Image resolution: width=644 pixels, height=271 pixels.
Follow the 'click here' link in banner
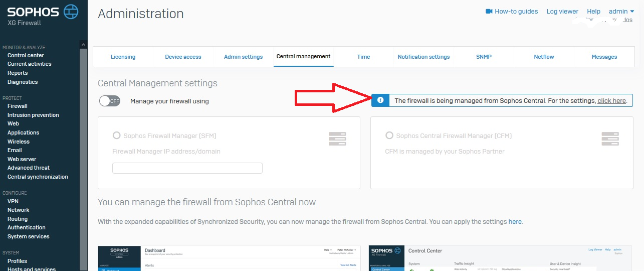611,100
